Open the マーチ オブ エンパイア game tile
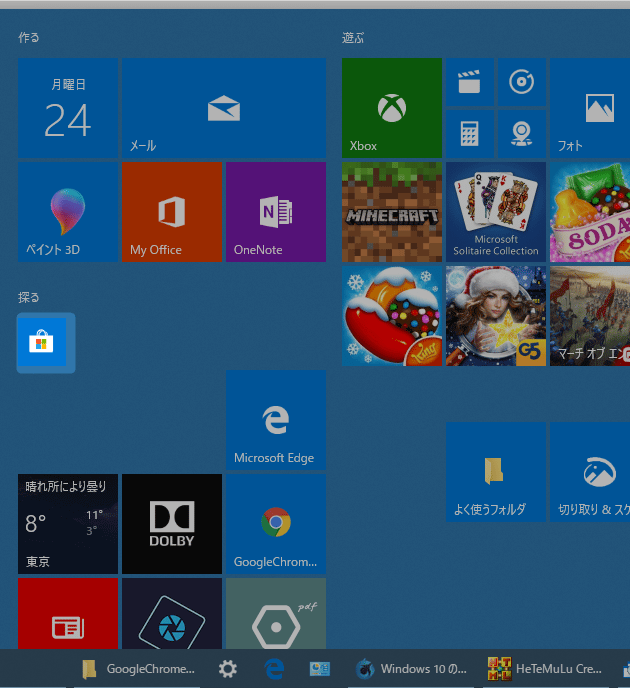The image size is (630, 688). [590, 316]
